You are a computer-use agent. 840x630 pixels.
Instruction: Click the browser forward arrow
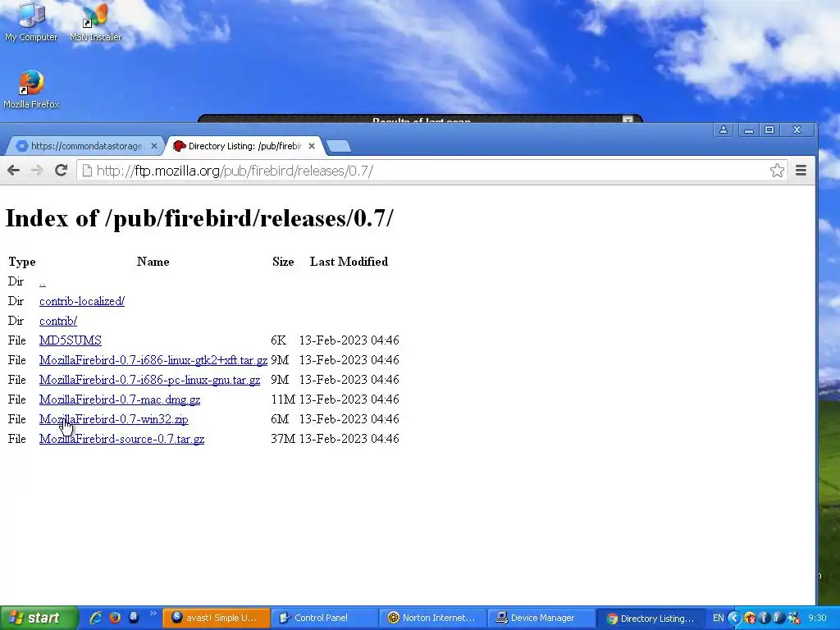pyautogui.click(x=36, y=171)
